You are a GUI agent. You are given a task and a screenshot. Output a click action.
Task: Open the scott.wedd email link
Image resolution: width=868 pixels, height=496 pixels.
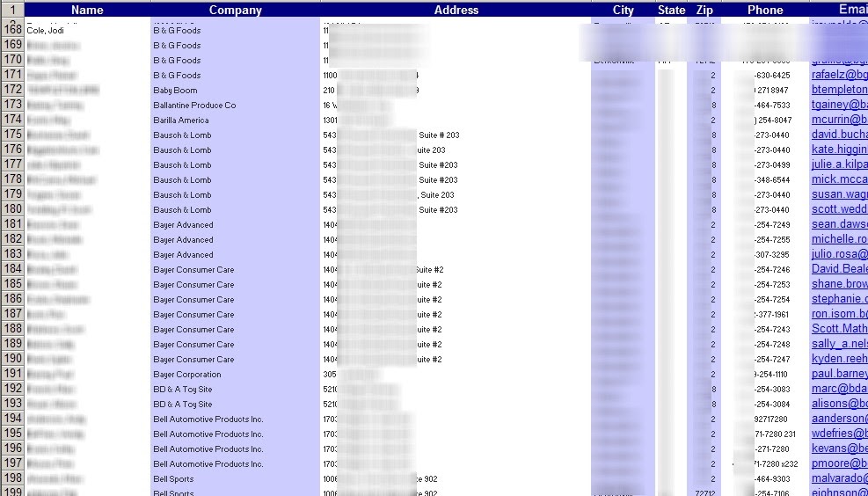point(839,210)
